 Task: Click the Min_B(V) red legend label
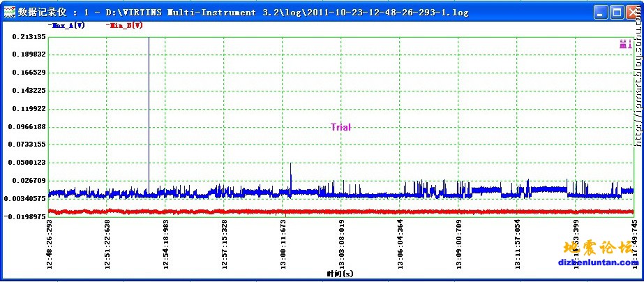(126, 26)
